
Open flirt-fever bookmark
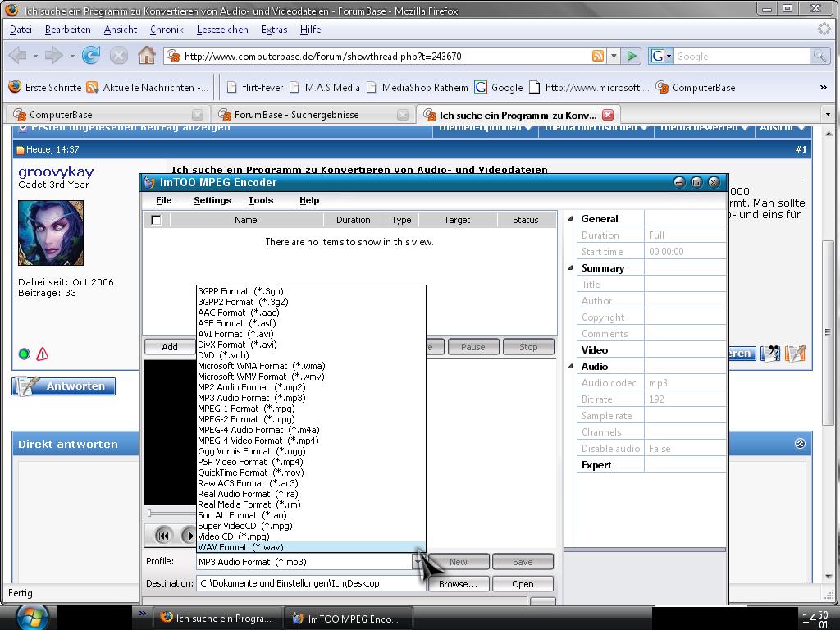click(255, 87)
